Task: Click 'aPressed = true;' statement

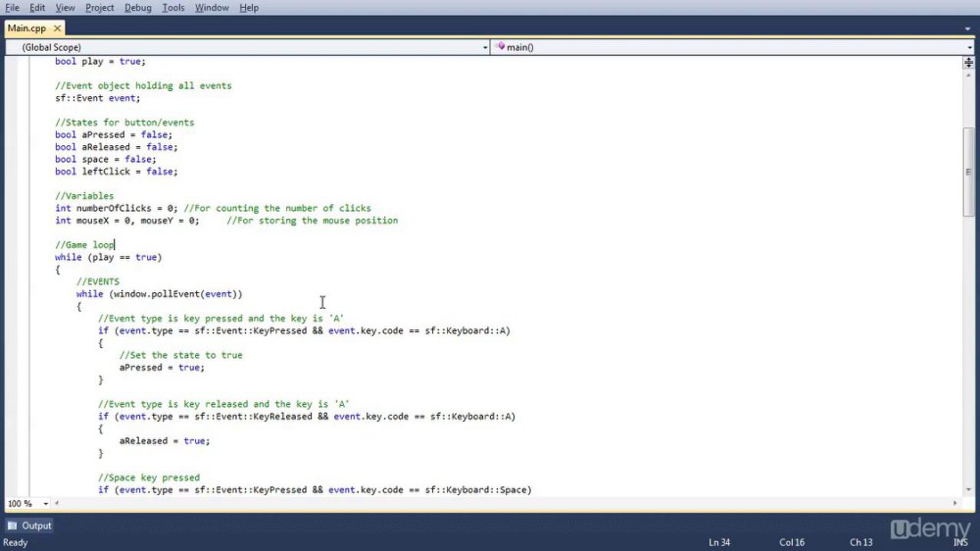Action: (x=162, y=368)
